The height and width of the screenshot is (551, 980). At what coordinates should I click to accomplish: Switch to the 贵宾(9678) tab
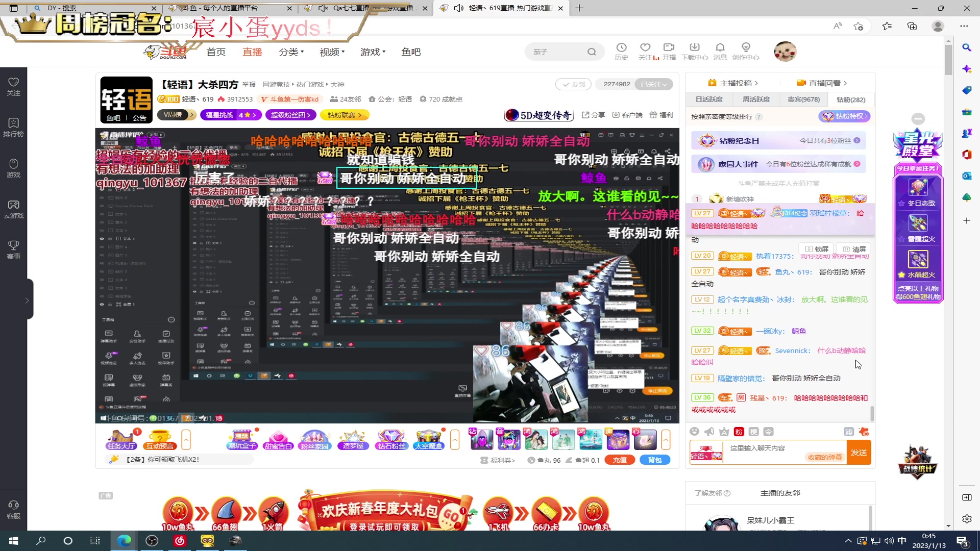tap(803, 99)
